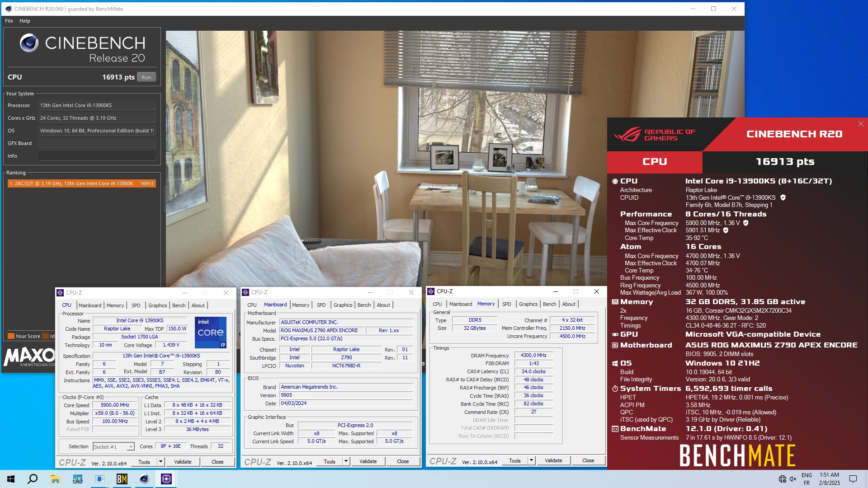The image size is (868, 488).
Task: Click taskbar app icon right of Task View
Action: (x=99, y=479)
